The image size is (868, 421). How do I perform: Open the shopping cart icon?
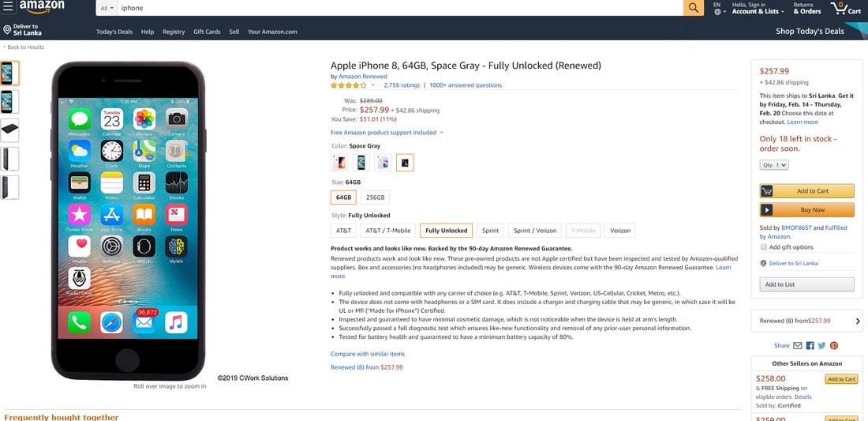845,8
